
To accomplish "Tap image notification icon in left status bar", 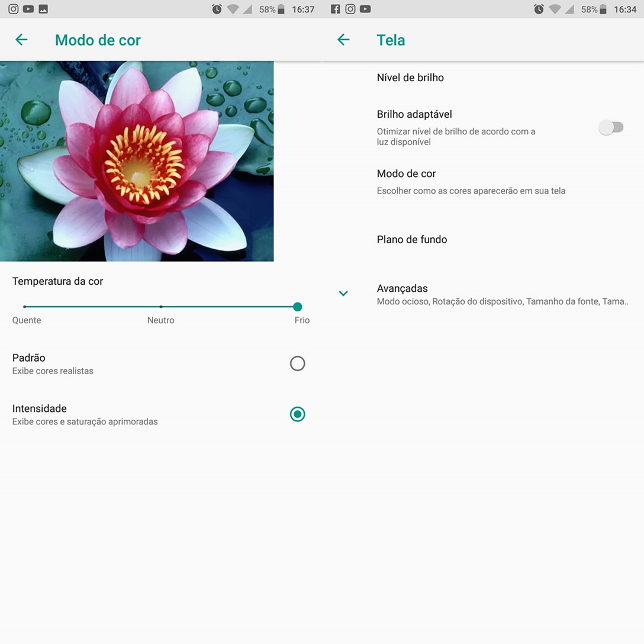I will pyautogui.click(x=43, y=9).
